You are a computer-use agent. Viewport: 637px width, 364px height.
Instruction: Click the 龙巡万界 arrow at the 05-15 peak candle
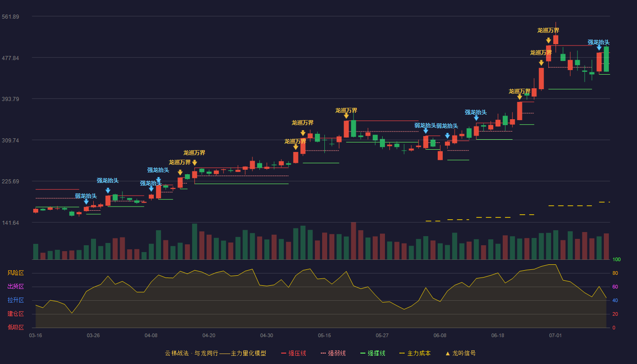(x=346, y=116)
